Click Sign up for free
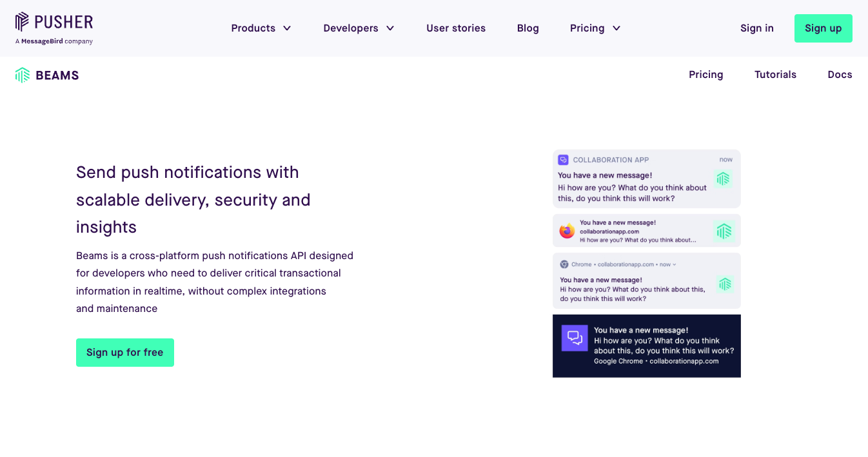Image resolution: width=868 pixels, height=457 pixels. point(124,353)
